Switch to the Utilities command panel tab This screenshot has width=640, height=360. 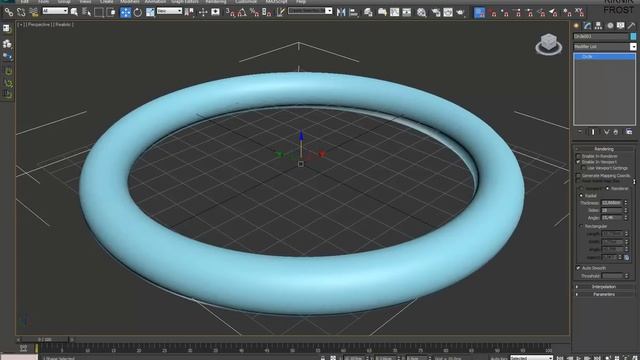(631, 26)
